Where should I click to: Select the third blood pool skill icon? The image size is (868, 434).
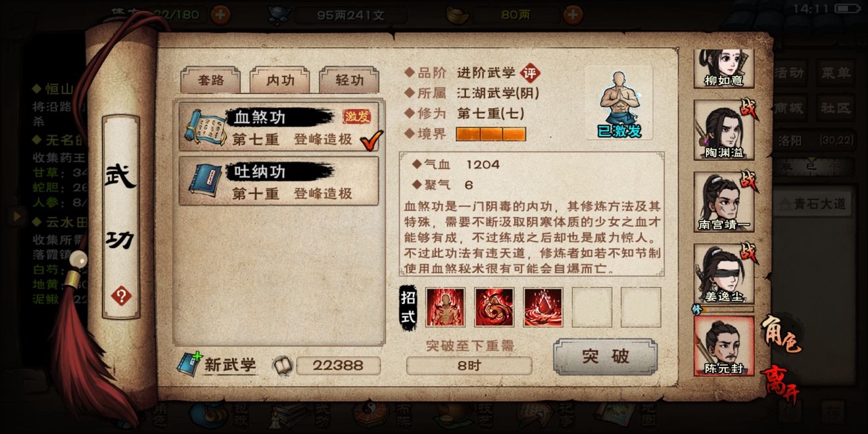tap(543, 307)
